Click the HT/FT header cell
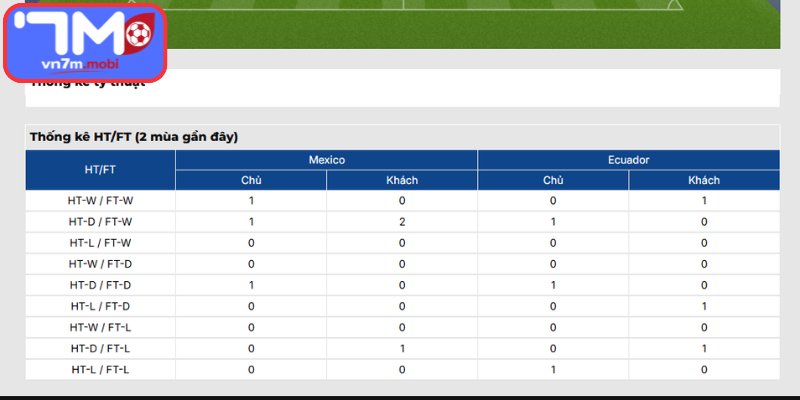800x400 pixels. coord(100,170)
